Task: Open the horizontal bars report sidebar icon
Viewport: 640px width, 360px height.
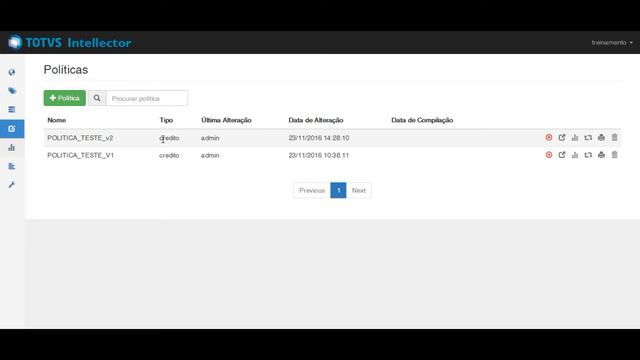Action: (12, 166)
